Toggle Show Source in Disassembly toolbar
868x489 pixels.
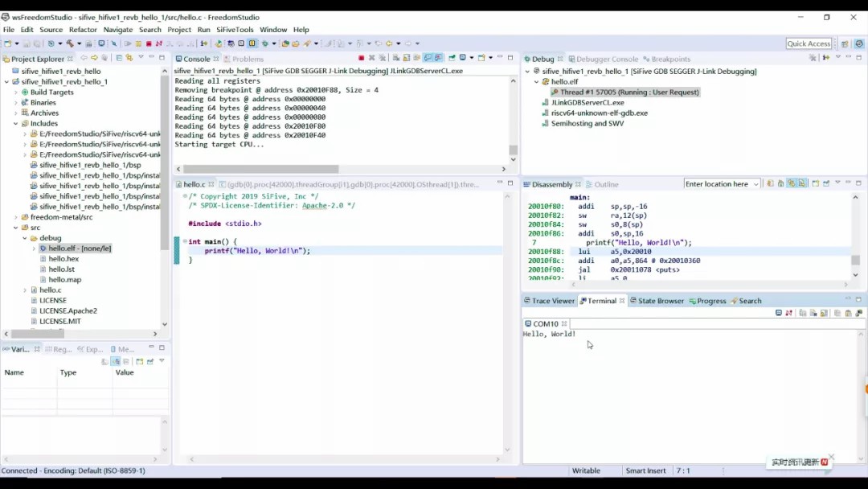(801, 183)
